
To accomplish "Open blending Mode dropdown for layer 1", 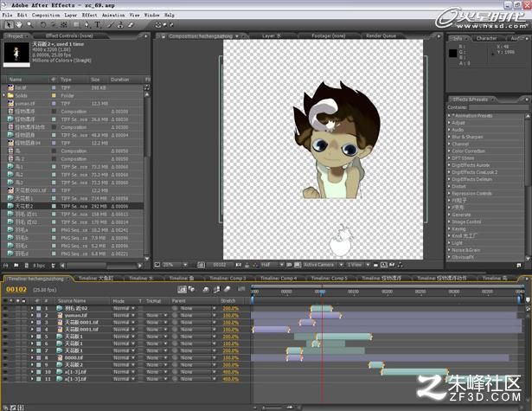I will [125, 309].
